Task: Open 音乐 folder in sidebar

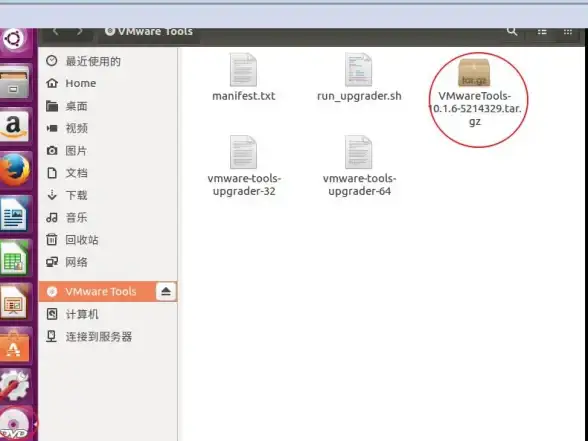Action: point(108,217)
